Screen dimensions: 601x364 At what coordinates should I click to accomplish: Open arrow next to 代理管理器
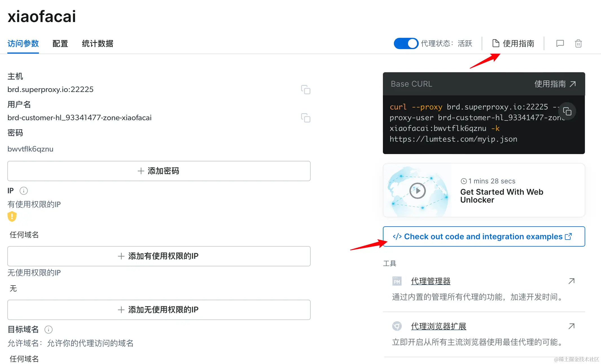coord(571,281)
